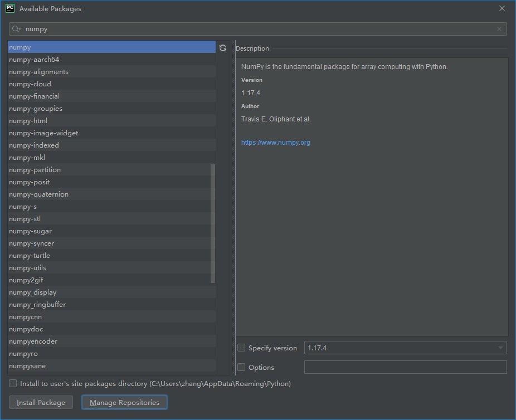
Task: Select numpy-partition in the list
Action: [x=111, y=170]
